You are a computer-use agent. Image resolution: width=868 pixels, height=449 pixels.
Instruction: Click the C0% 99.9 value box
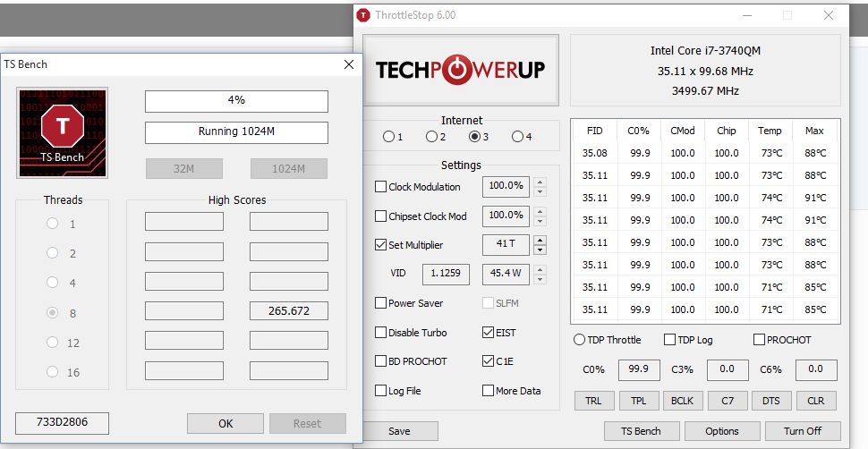[639, 369]
